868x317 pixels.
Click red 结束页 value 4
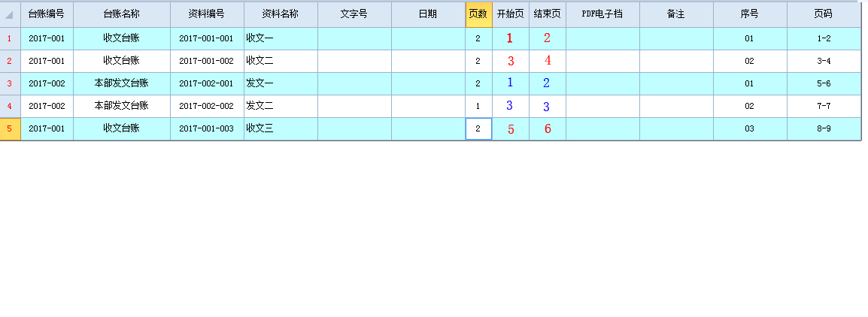pyautogui.click(x=548, y=62)
